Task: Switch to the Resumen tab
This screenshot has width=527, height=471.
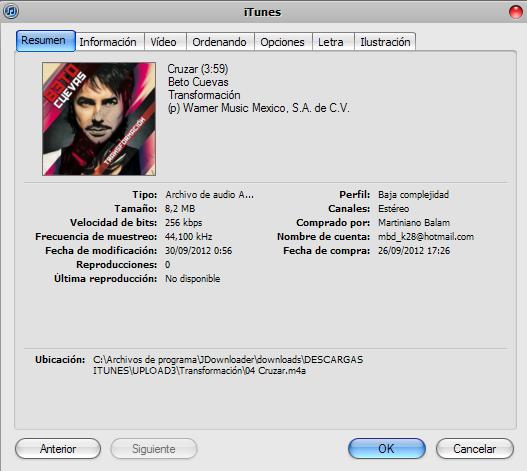Action: coord(46,41)
